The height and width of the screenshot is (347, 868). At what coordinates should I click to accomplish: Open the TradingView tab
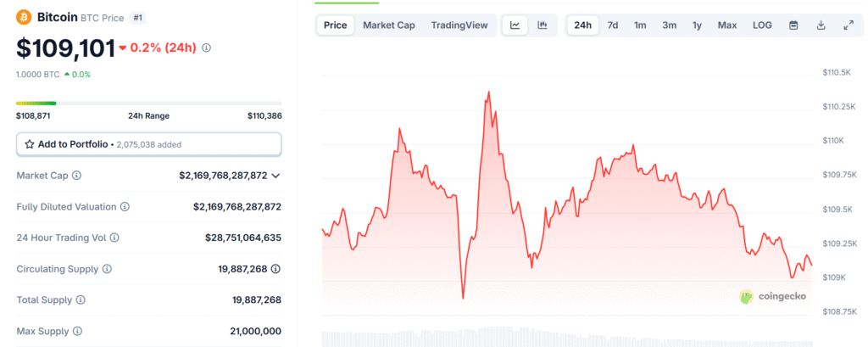point(459,25)
